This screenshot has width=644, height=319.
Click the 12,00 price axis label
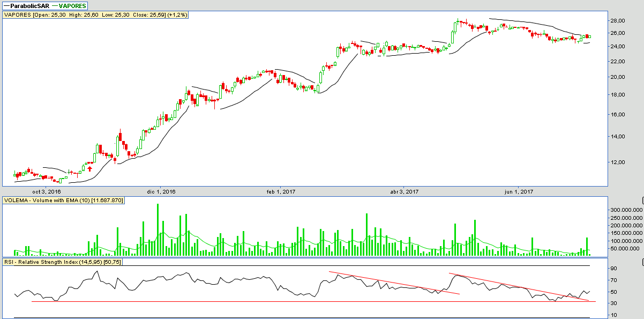pos(618,162)
